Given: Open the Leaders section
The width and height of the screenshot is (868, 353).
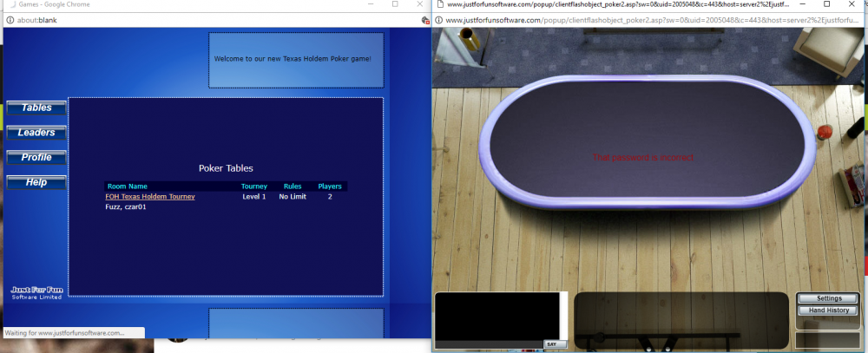Looking at the screenshot, I should pos(36,133).
